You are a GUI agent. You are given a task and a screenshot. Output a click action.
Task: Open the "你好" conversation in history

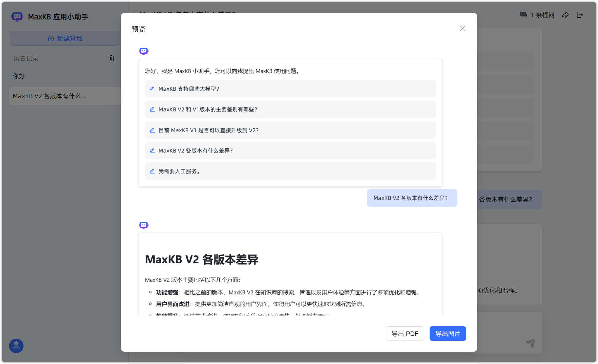19,76
